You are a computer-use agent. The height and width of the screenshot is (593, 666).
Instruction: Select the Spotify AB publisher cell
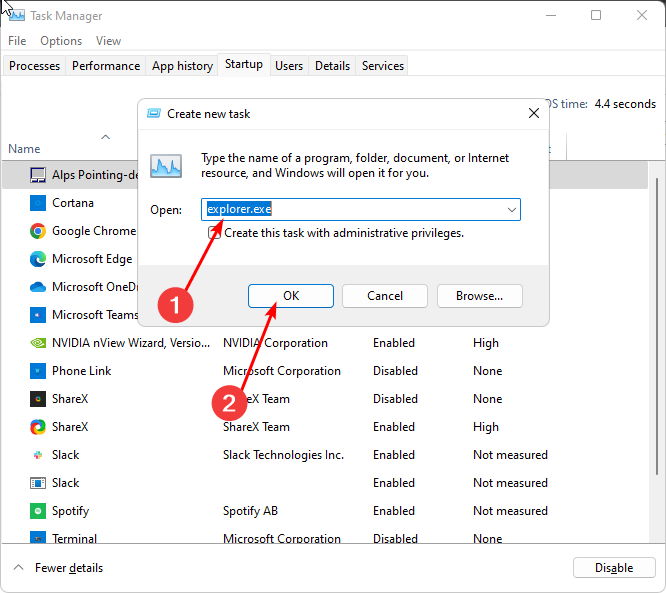coord(250,511)
